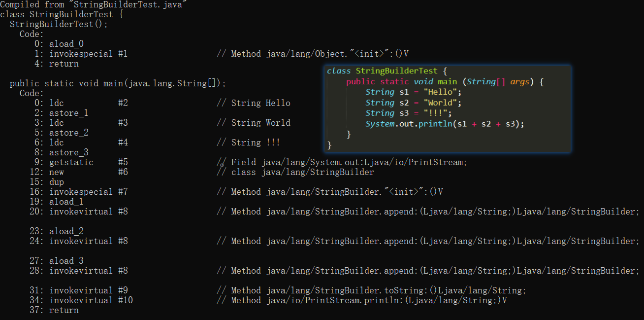Click the 'aload_3' instruction at offset 27
This screenshot has height=320, width=644.
(x=66, y=261)
